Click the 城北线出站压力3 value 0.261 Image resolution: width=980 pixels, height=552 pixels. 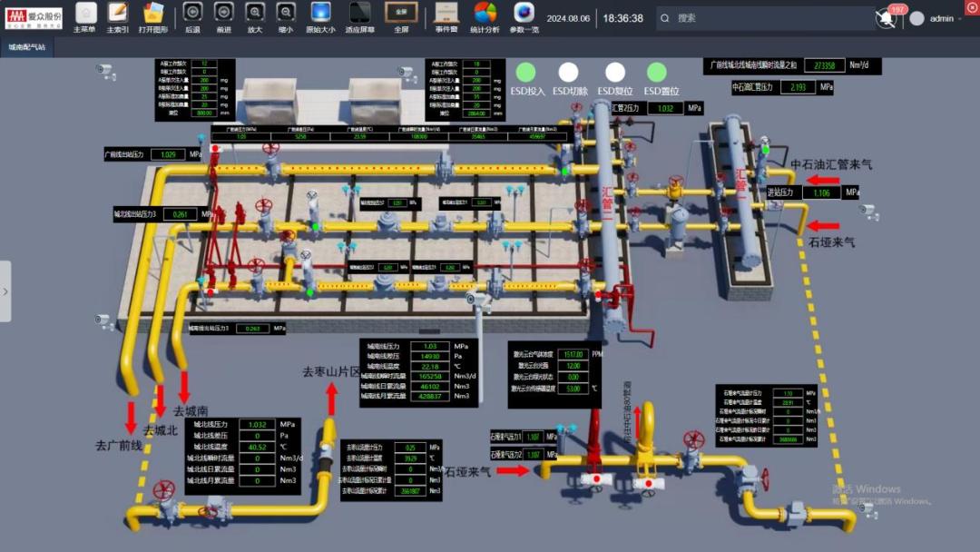click(180, 214)
